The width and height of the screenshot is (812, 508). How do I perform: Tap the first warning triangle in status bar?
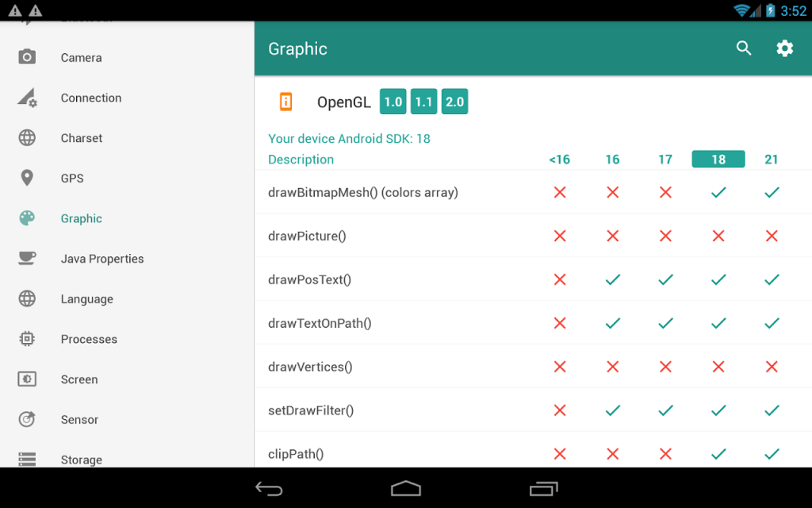point(15,10)
